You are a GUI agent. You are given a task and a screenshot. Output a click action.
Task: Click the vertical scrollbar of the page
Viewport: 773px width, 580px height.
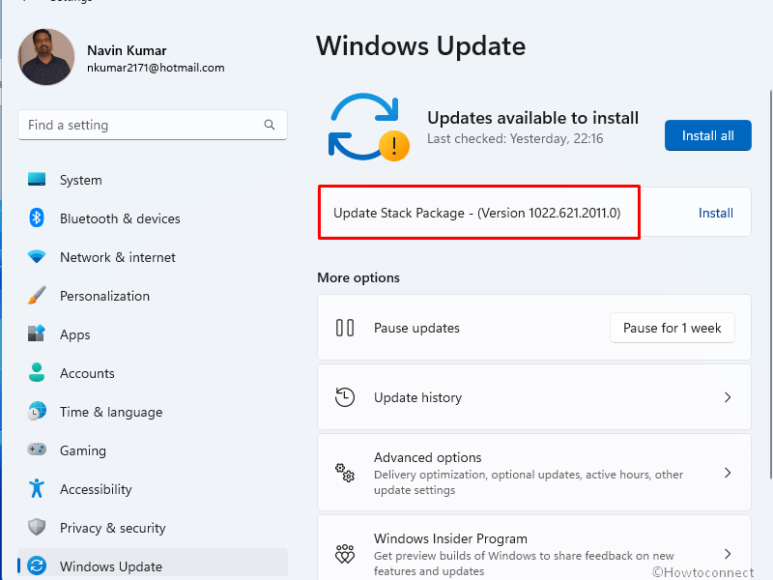(x=771, y=284)
